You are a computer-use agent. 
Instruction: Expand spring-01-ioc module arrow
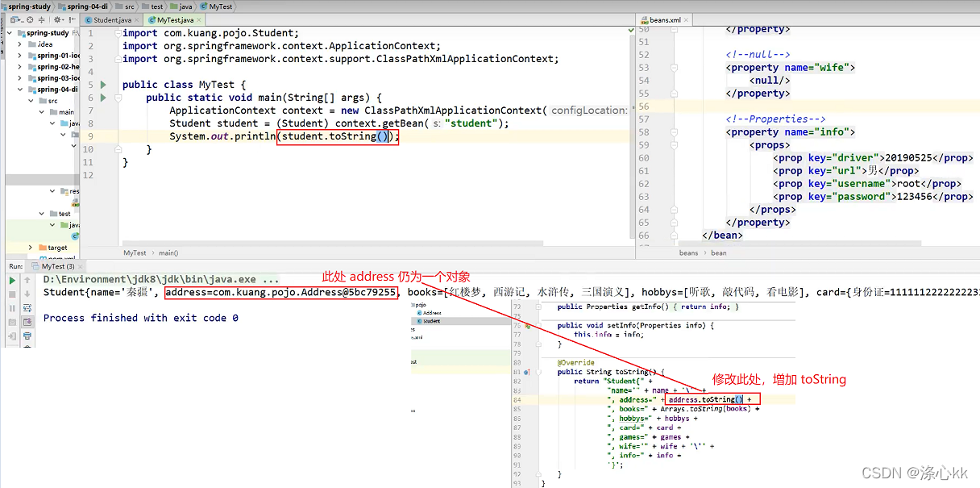point(21,56)
